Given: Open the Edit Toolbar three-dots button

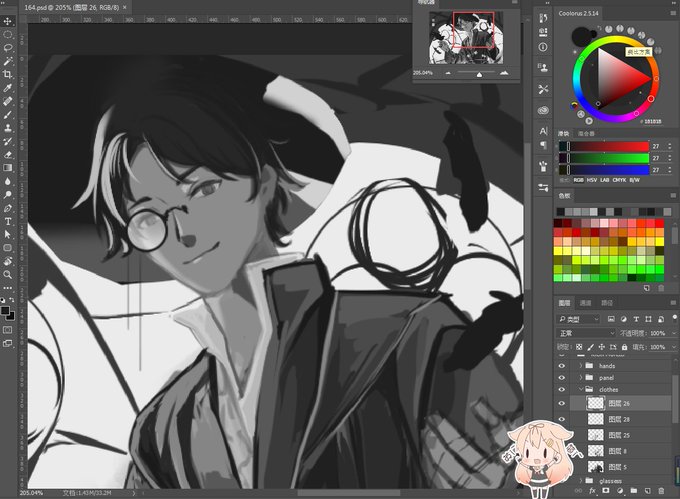Looking at the screenshot, I should click(x=8, y=287).
